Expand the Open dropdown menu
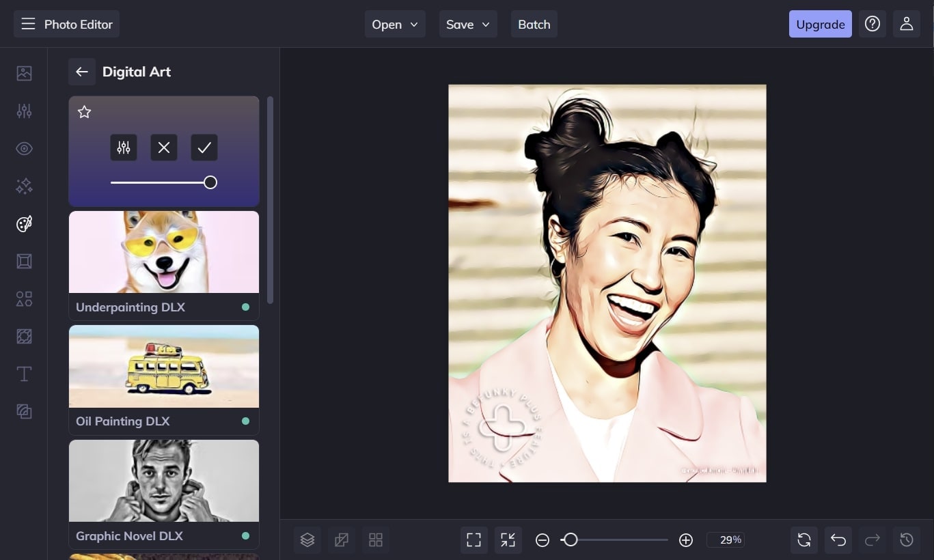The width and height of the screenshot is (934, 560). 395,24
